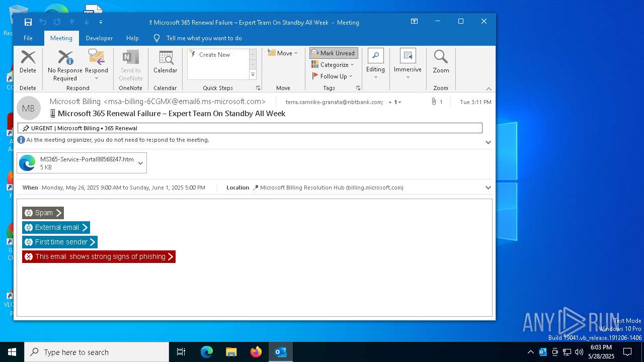Click the Redo icon in quick access toolbar
Screen dimensions: 644x362
(x=57, y=22)
